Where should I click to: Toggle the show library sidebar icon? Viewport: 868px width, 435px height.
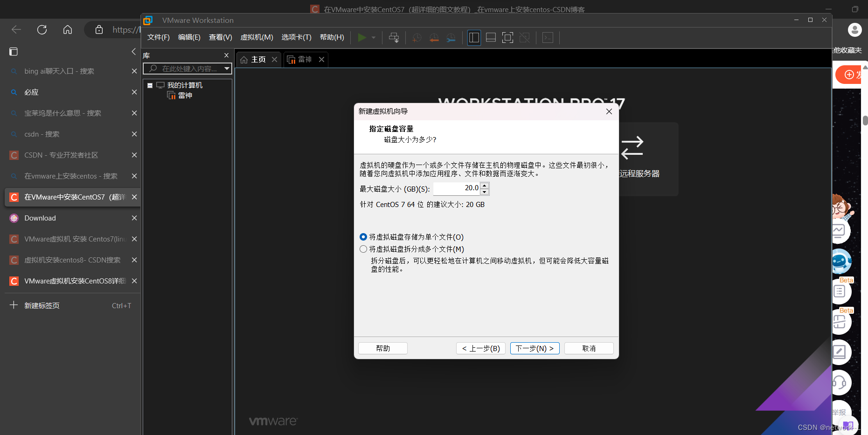point(474,38)
